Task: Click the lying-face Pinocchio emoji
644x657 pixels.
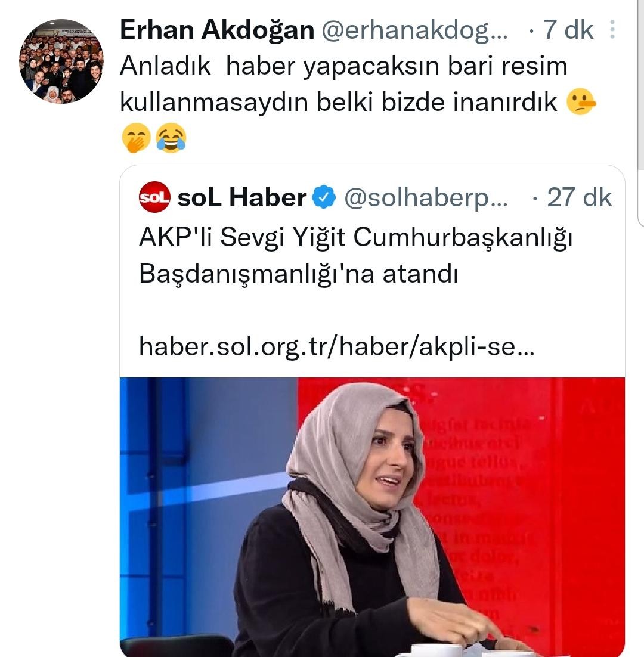Action: coord(581,102)
